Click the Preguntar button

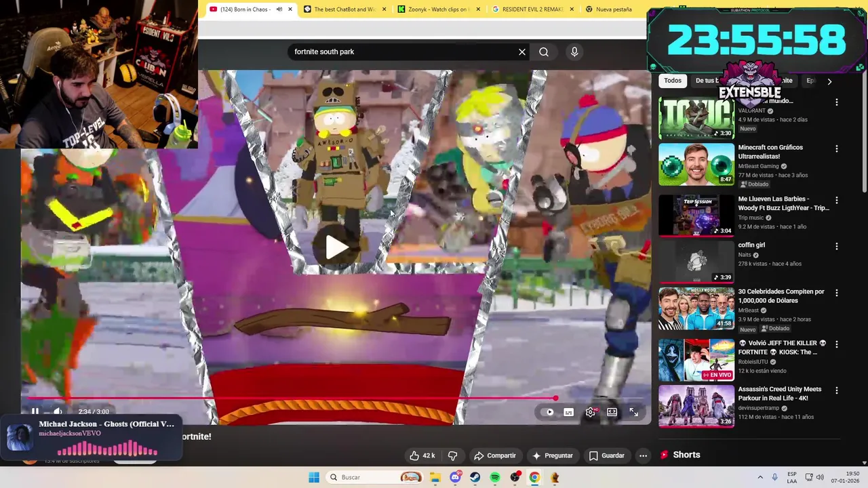(x=553, y=455)
